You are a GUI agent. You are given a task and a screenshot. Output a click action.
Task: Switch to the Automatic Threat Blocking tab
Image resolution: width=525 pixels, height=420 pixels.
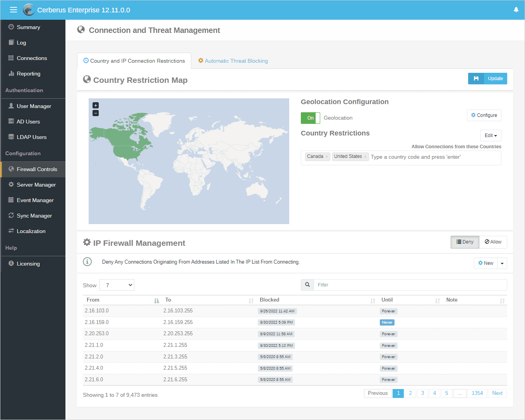pyautogui.click(x=233, y=61)
